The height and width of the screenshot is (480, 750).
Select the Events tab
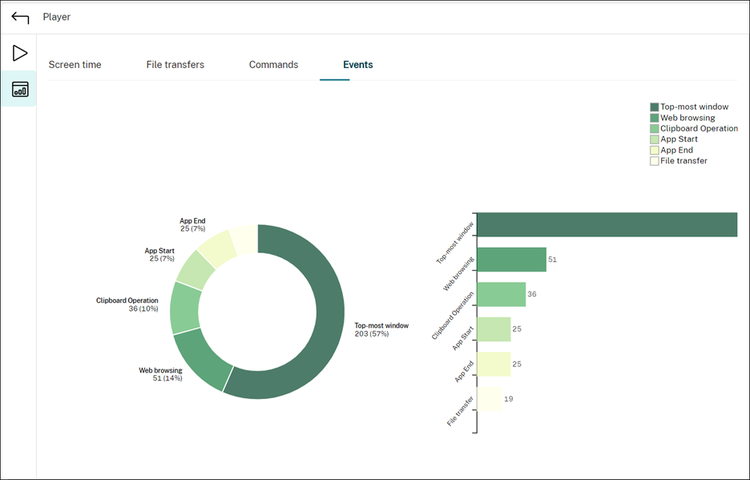click(x=358, y=65)
